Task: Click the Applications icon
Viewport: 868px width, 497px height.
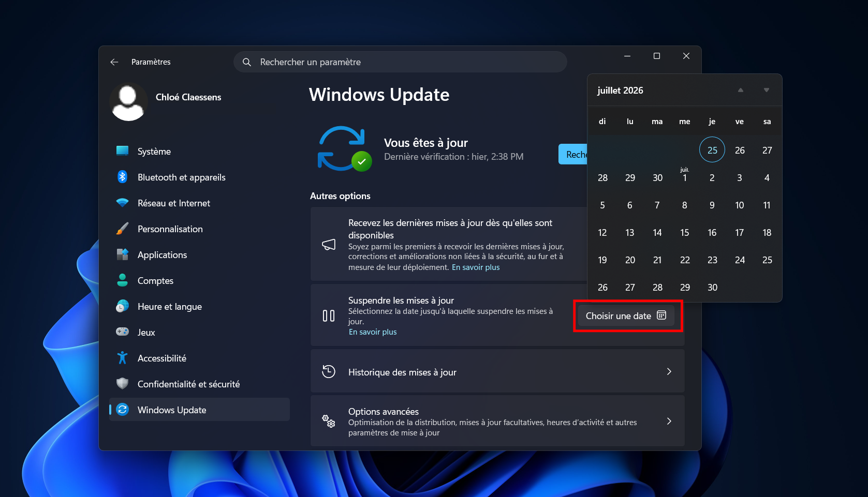Action: coord(123,254)
